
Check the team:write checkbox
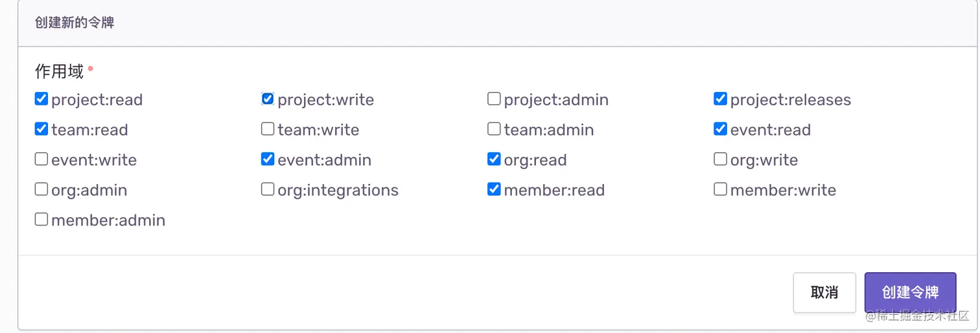pyautogui.click(x=268, y=129)
